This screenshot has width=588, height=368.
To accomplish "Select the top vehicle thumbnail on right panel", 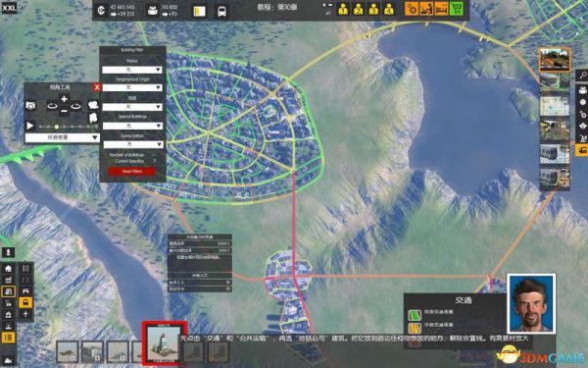I will coord(555,59).
